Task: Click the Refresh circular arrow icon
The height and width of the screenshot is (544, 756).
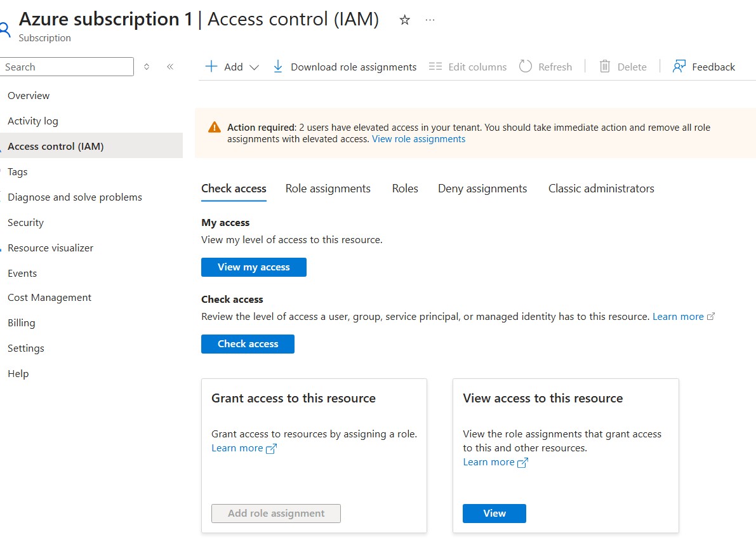Action: point(526,66)
